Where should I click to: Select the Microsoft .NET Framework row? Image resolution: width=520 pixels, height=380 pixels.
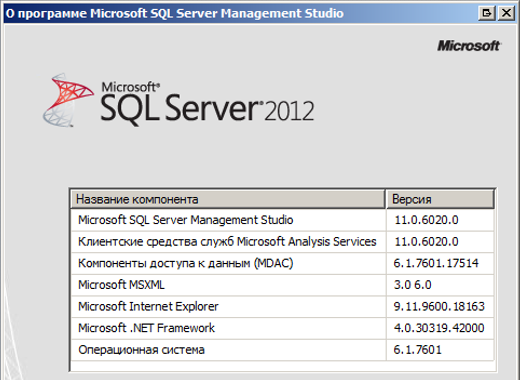pos(282,328)
